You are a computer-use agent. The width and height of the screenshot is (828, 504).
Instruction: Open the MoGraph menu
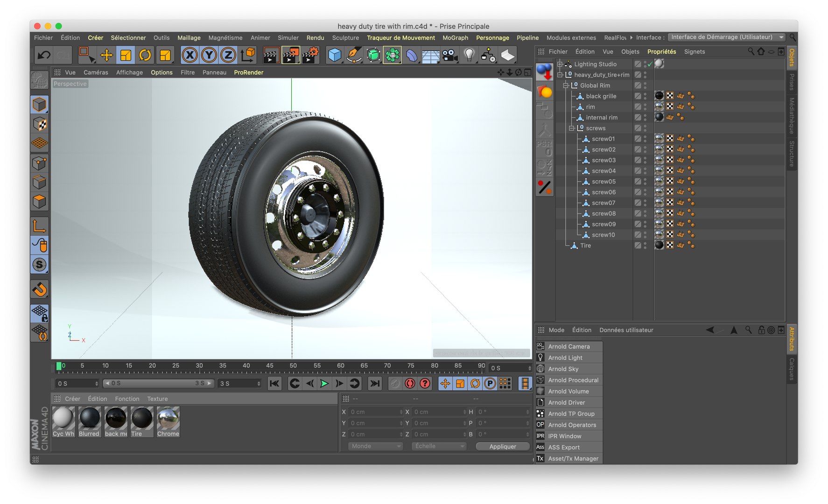coord(455,38)
